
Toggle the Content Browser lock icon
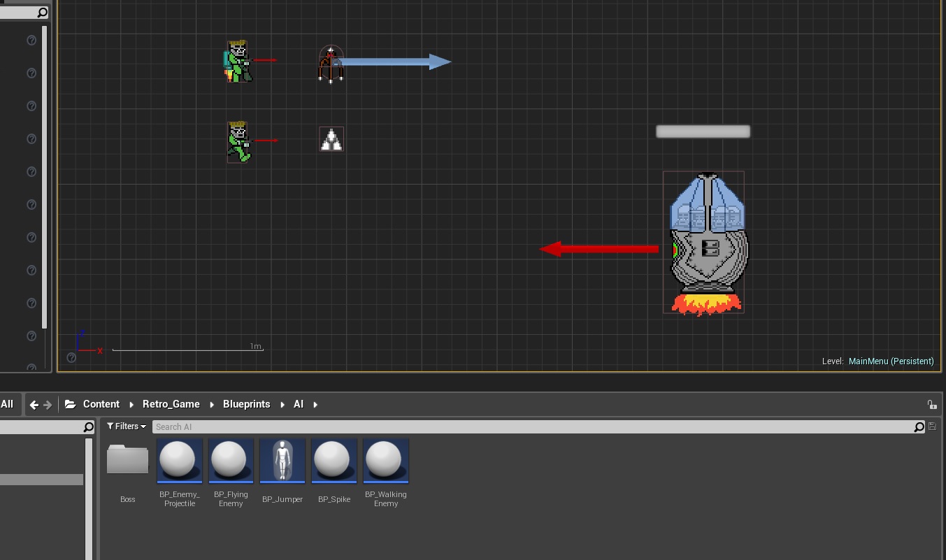point(931,405)
